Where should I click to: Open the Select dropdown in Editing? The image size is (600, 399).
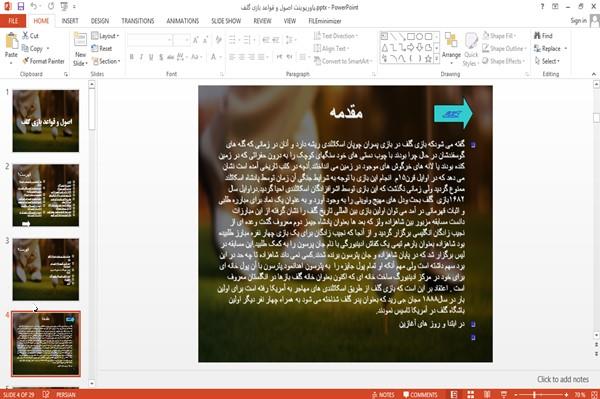point(548,61)
